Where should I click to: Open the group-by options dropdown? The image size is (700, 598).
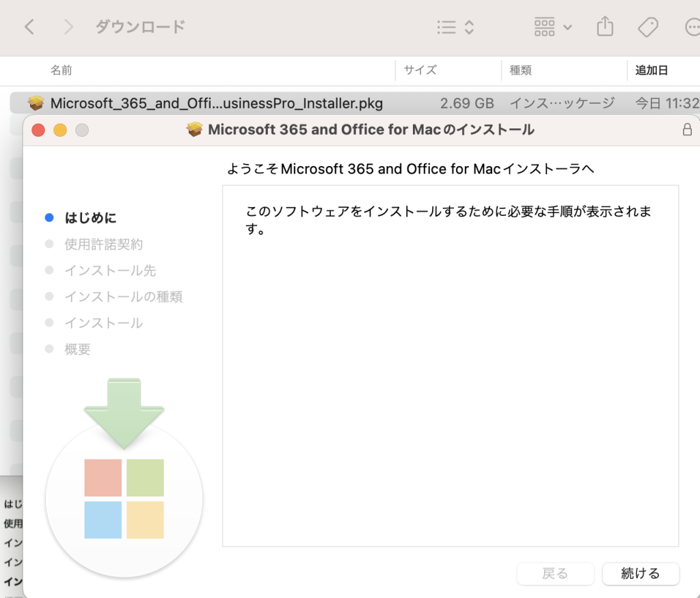(x=552, y=27)
